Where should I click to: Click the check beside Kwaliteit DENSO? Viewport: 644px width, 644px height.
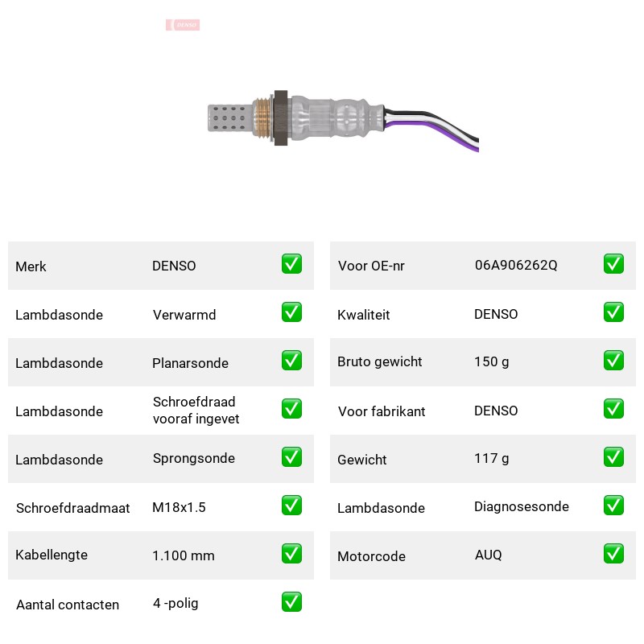point(613,312)
